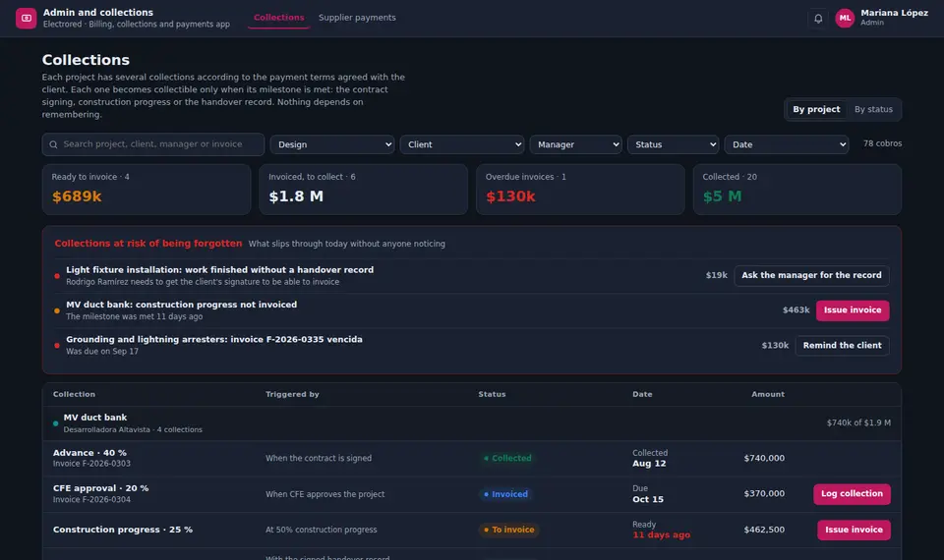Log collection for CFE approval row
Viewport: 944px width, 560px height.
tap(852, 494)
